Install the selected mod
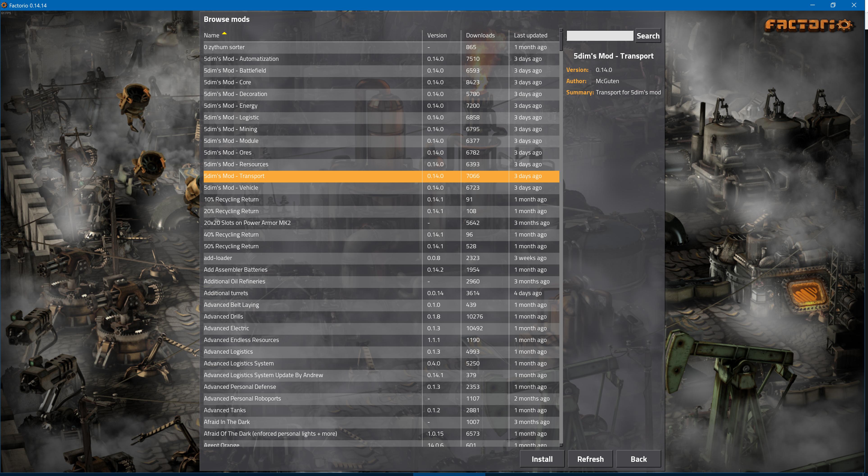The height and width of the screenshot is (476, 868). [x=542, y=459]
